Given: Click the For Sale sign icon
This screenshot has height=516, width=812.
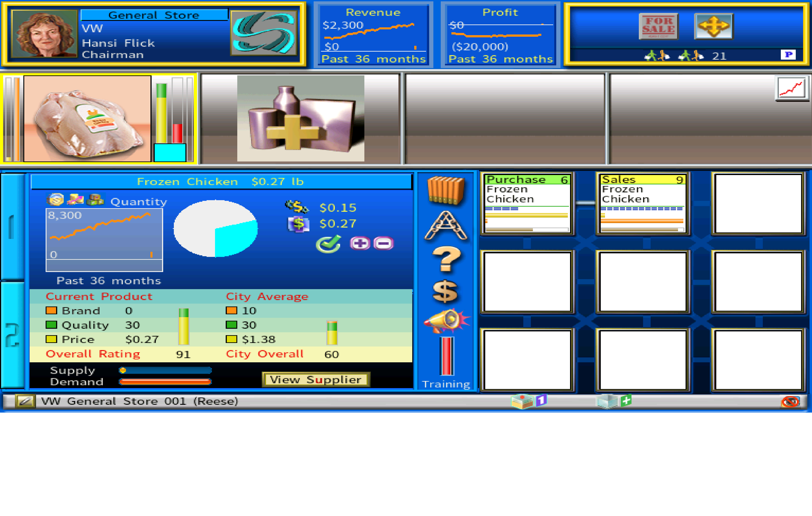Looking at the screenshot, I should [x=658, y=26].
